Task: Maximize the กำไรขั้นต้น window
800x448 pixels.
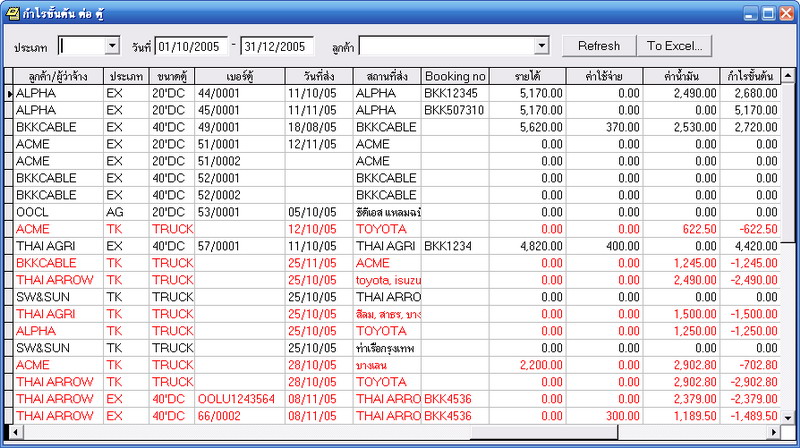Action: 768,14
